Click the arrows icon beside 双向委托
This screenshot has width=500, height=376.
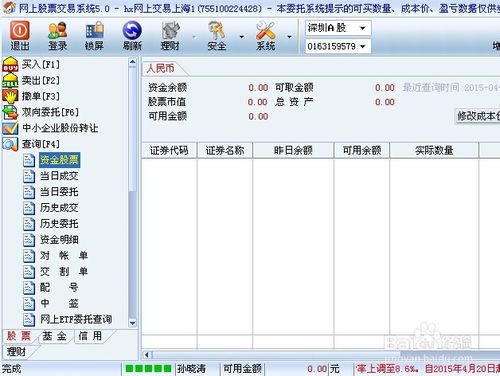[10, 112]
